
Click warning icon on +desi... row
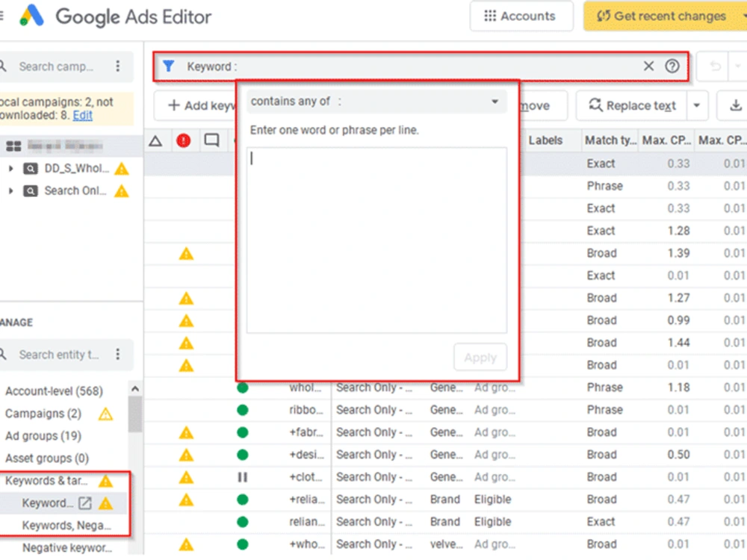(186, 455)
